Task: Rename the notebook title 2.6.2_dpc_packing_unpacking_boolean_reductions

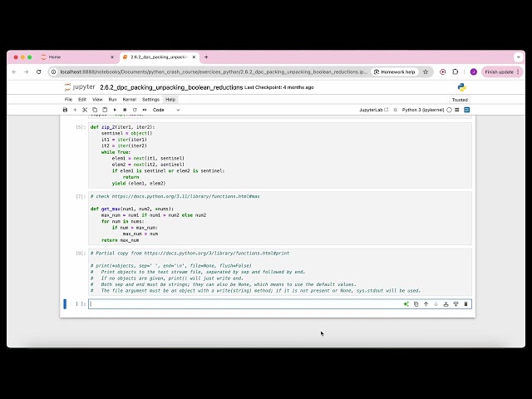Action: pos(171,87)
